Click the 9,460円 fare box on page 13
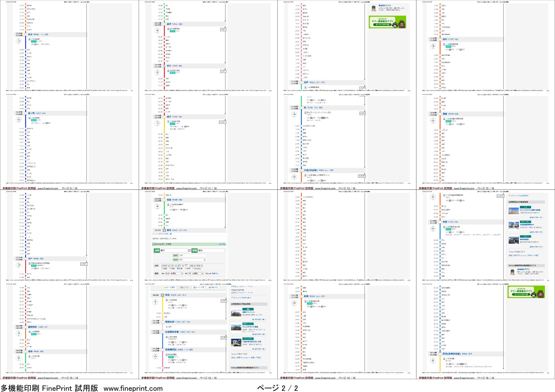This screenshot has height=392, width=555. coord(362,176)
